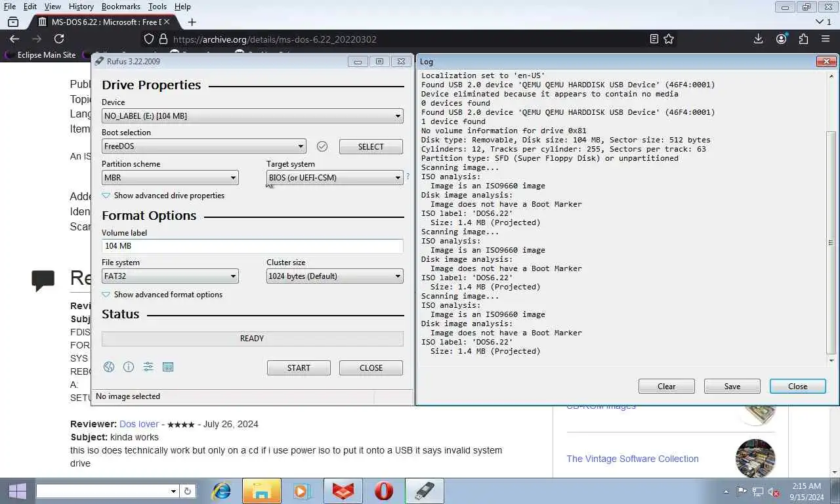Click the Target system help question mark

[408, 176]
